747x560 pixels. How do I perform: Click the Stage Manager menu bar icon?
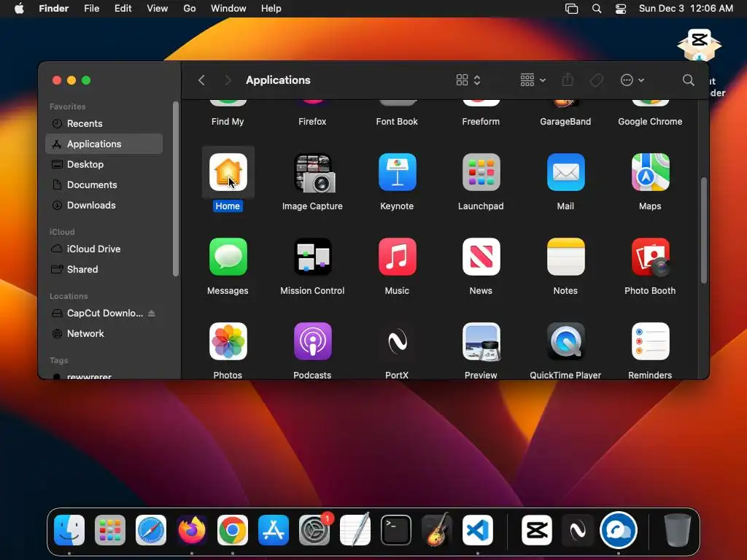tap(571, 9)
